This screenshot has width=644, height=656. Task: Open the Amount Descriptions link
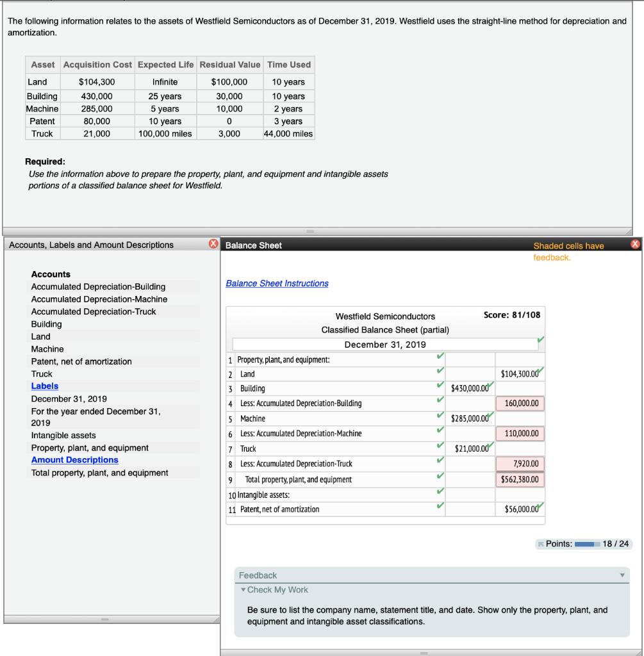click(x=74, y=460)
